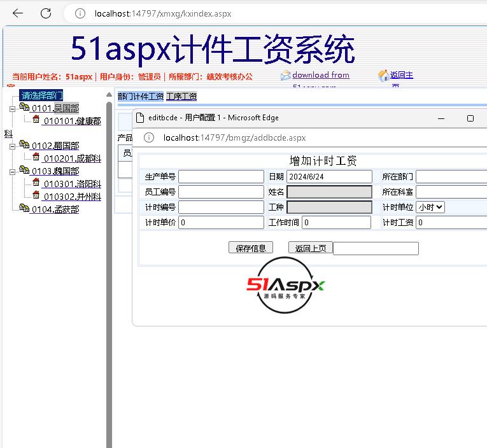Reload the page with refresh icon
Image resolution: width=487 pixels, height=448 pixels.
click(x=46, y=13)
